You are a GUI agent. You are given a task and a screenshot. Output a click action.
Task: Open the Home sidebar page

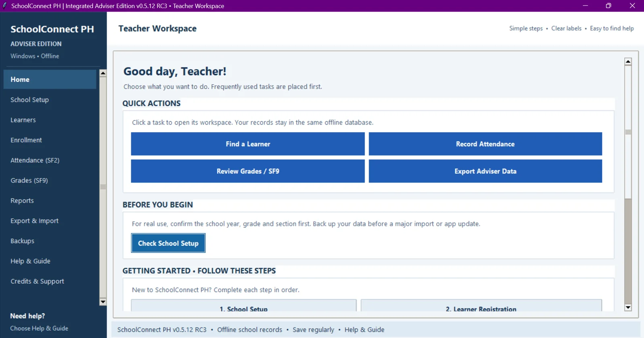(x=50, y=79)
